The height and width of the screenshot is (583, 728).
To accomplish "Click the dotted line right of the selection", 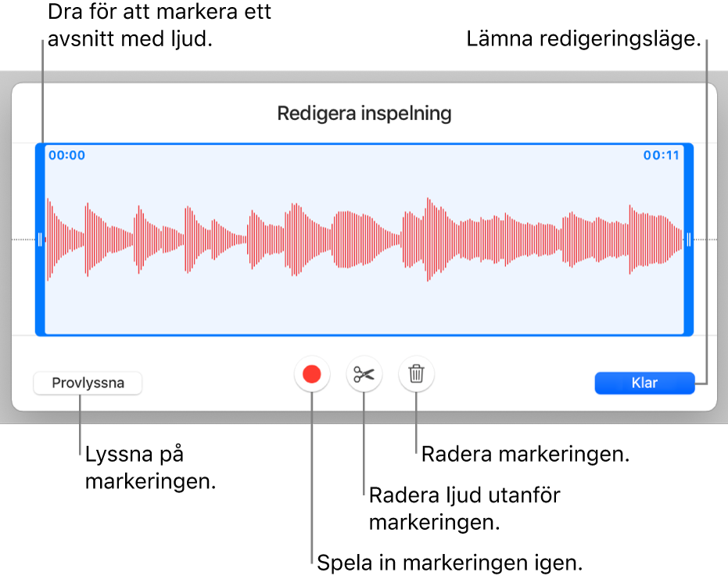I will click(706, 239).
